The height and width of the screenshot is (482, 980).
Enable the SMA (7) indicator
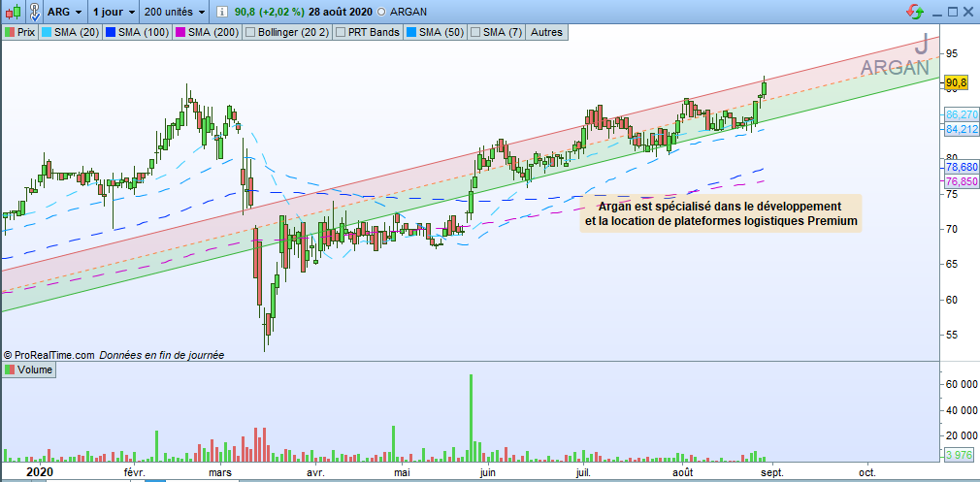pos(497,32)
